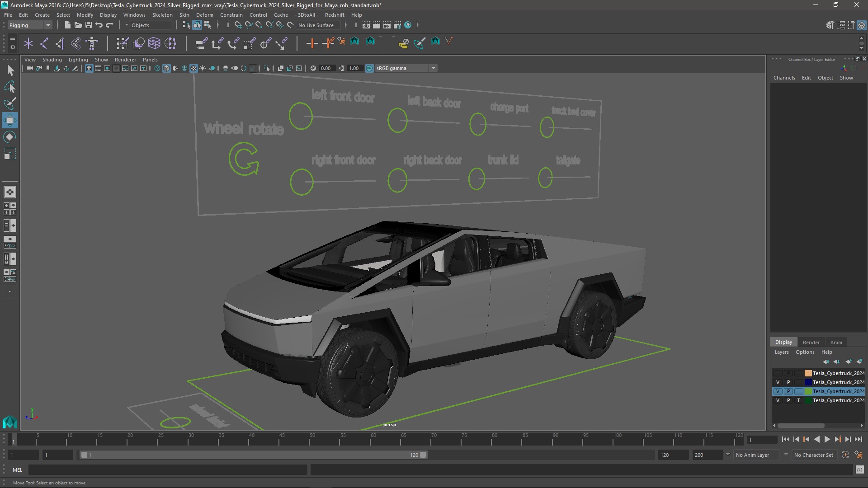Image resolution: width=868 pixels, height=488 pixels.
Task: Select the arrow Select tool
Action: [x=10, y=70]
